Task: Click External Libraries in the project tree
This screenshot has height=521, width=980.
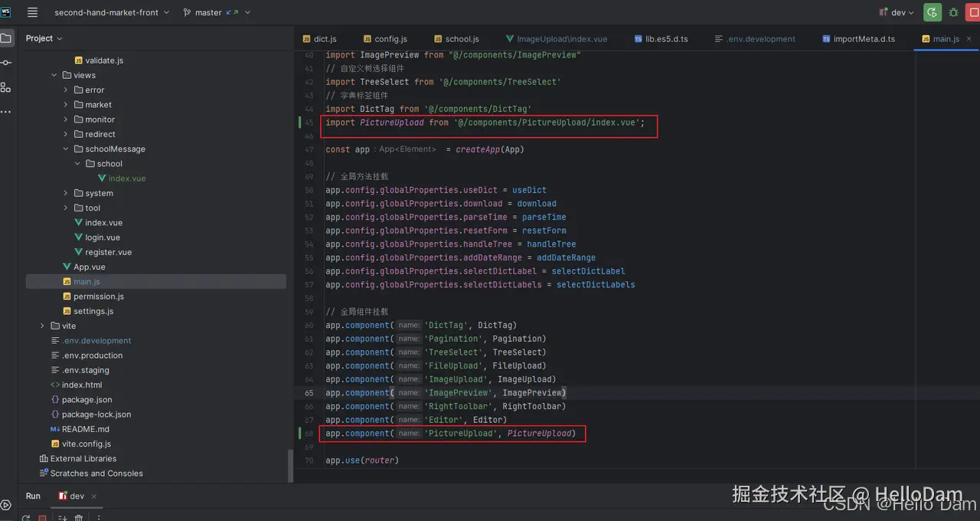Action: coord(83,458)
